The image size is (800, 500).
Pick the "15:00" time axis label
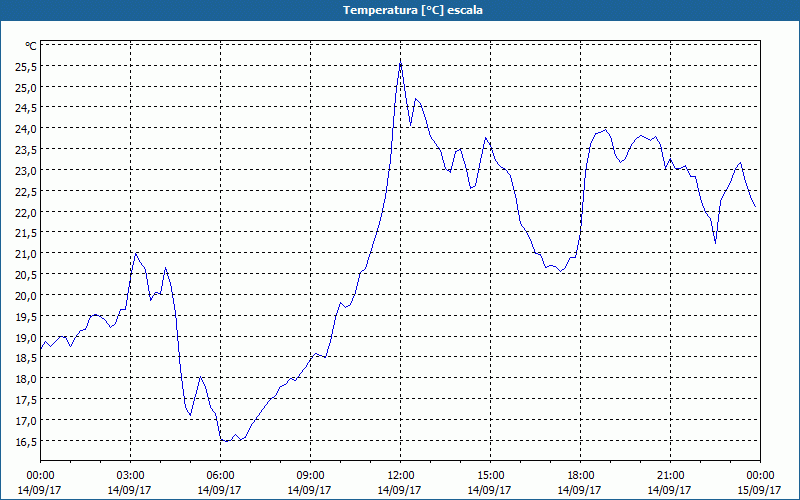coord(490,476)
